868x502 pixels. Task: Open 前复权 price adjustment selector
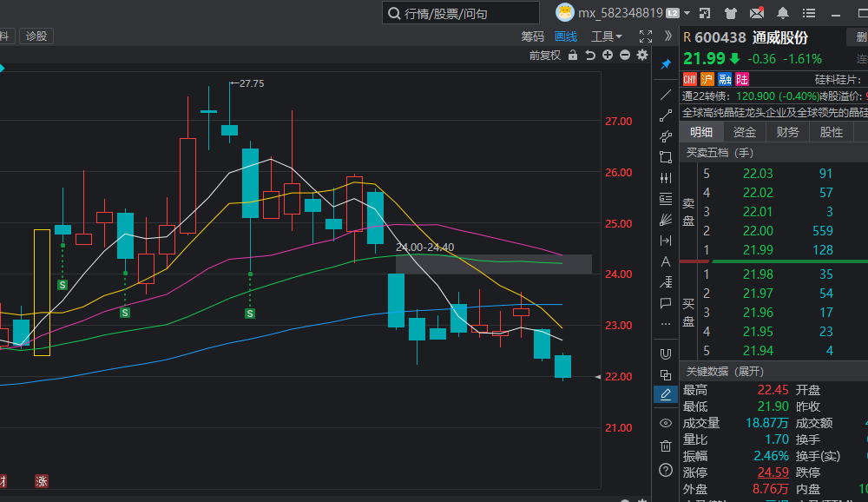click(x=545, y=55)
